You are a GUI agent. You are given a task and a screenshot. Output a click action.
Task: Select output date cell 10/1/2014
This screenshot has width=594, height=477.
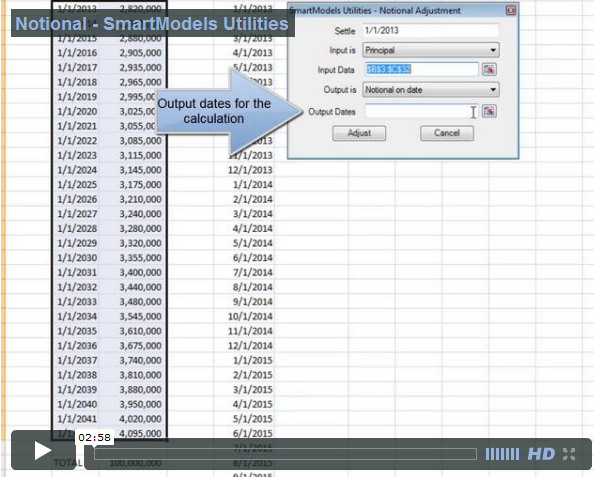coord(244,316)
